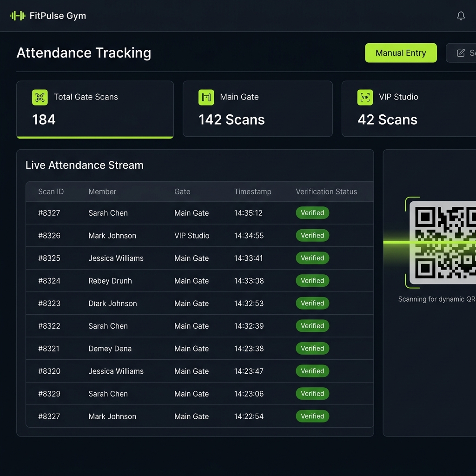Click the Scanning for dynamic QR caption

click(437, 299)
